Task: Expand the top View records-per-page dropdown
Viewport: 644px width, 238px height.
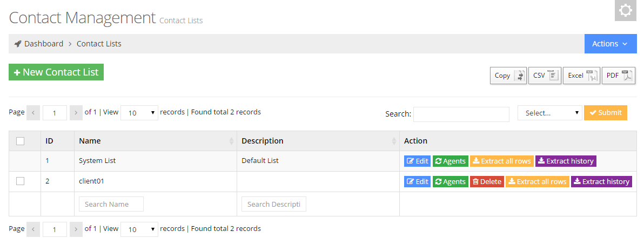Action: pos(139,113)
